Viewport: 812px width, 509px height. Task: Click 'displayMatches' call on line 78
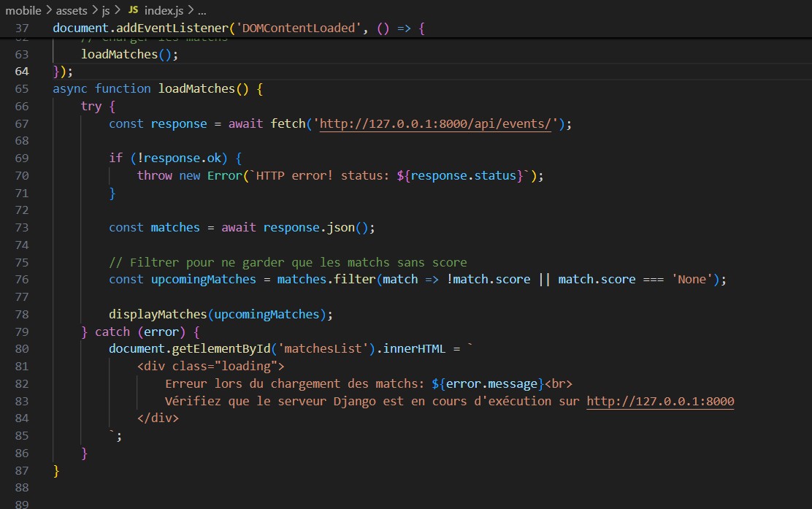158,314
